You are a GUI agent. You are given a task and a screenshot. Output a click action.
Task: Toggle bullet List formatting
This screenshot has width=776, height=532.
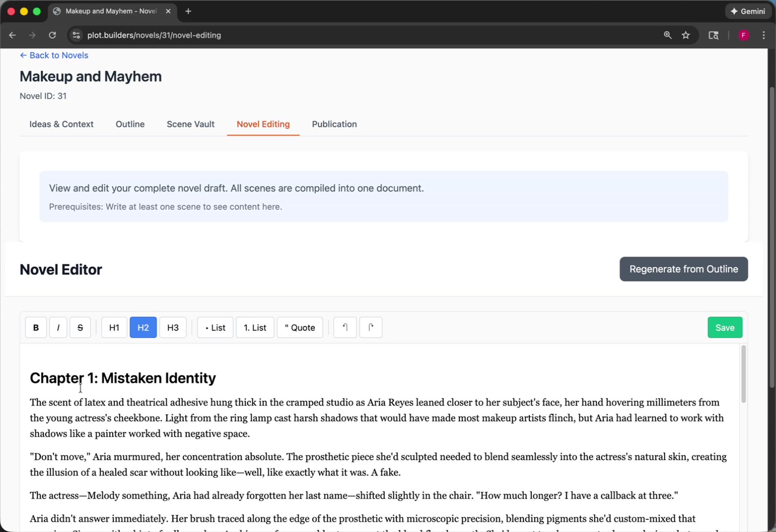pyautogui.click(x=215, y=327)
